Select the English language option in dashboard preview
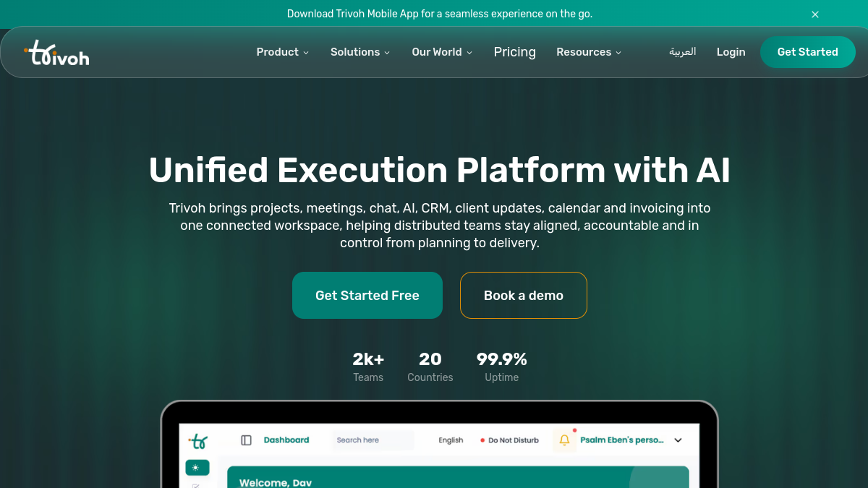Screen dimensions: 868x488 tap(451, 440)
